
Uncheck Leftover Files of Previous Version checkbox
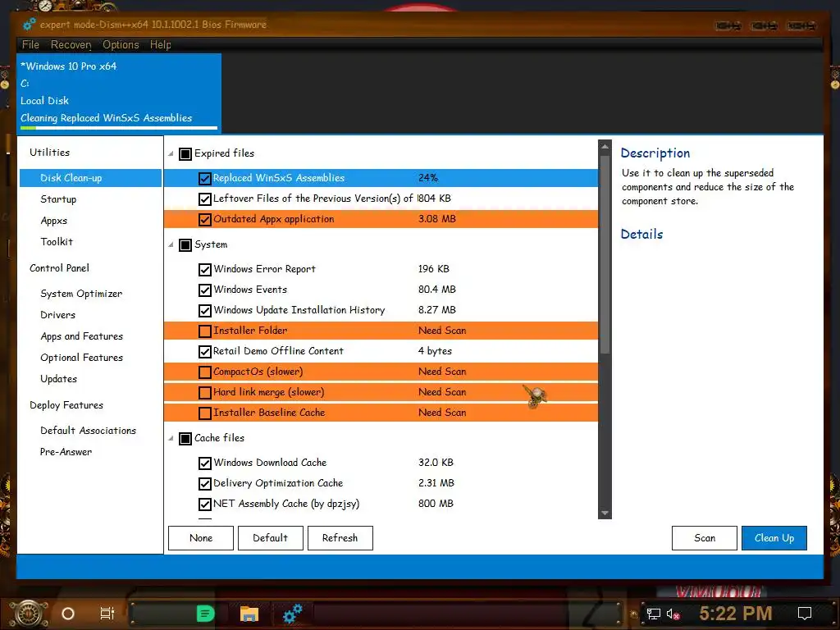point(204,199)
